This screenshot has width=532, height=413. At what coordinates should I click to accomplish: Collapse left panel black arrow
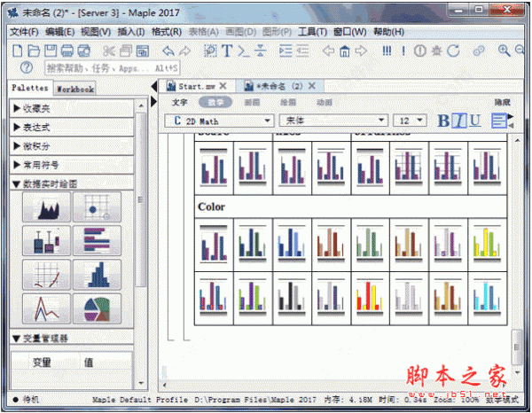point(153,87)
